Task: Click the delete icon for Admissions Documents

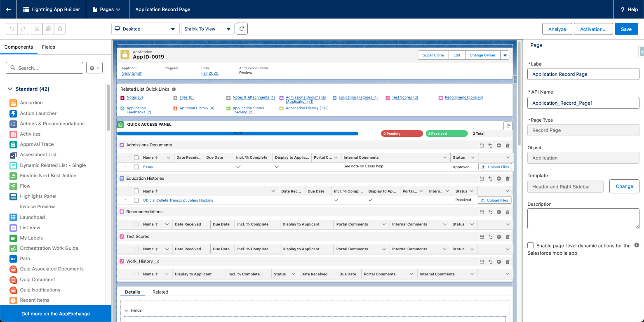Action: tap(508, 146)
